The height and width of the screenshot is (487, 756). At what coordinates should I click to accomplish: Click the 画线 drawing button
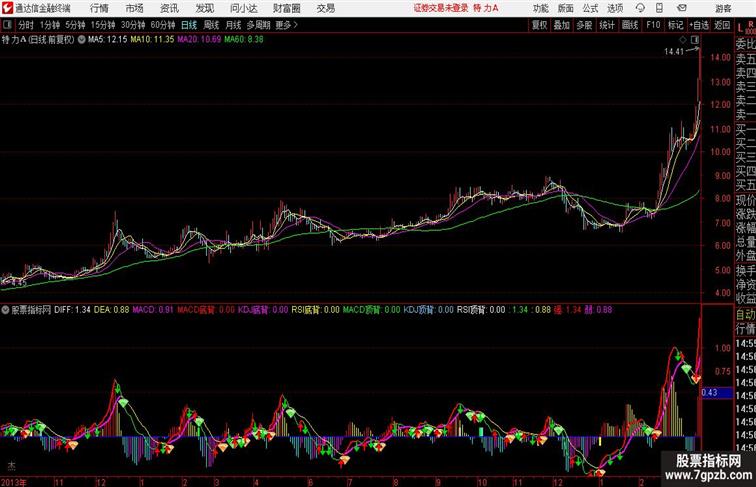coord(630,25)
